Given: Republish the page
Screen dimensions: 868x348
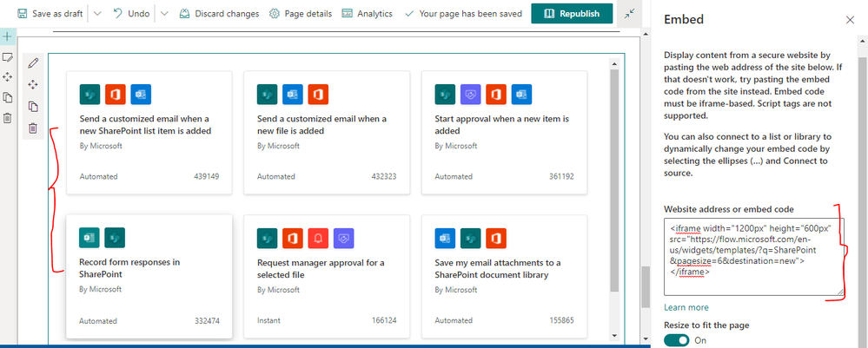Looking at the screenshot, I should [572, 13].
